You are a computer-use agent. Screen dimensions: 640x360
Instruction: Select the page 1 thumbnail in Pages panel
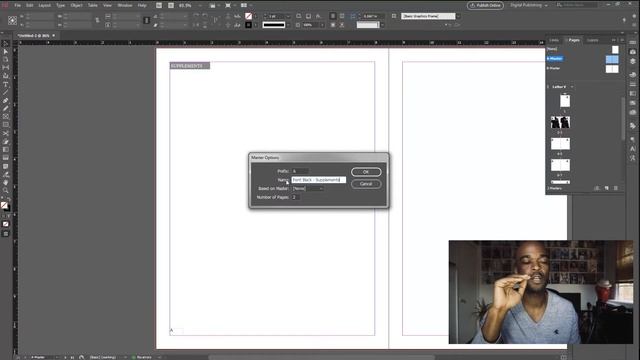(565, 100)
